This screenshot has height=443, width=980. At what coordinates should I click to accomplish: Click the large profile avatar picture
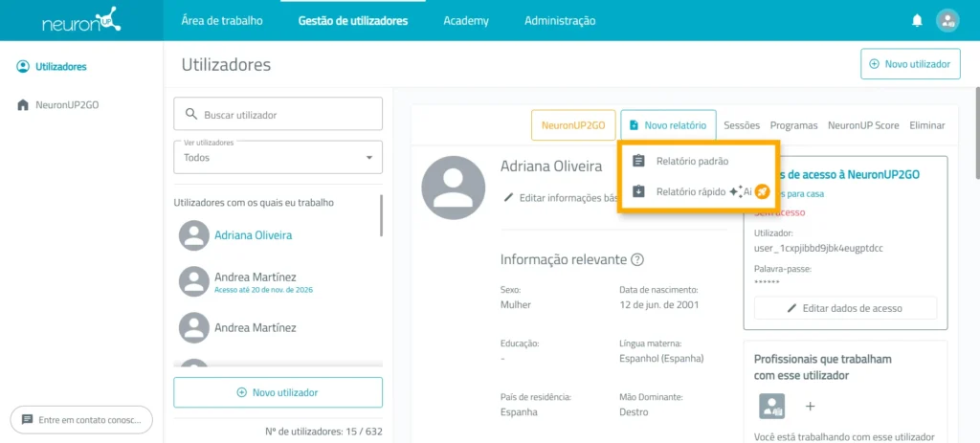(x=453, y=188)
